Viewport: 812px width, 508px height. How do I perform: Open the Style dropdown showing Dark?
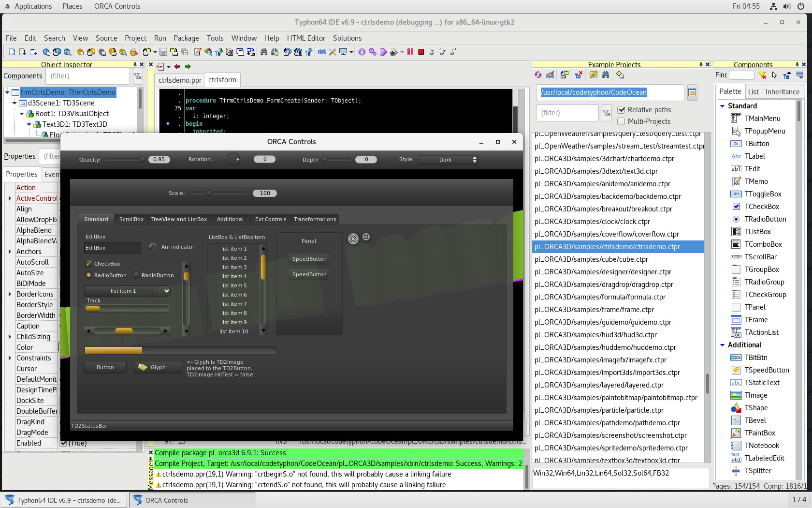point(449,160)
